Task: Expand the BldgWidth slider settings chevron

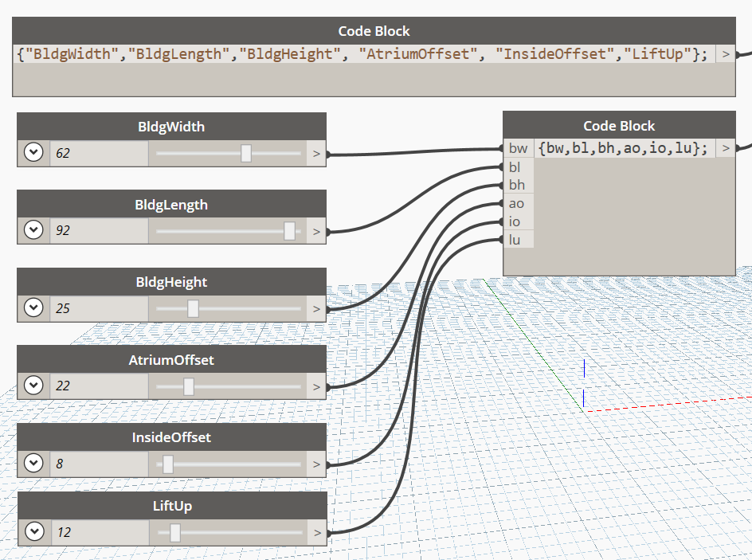Action: point(33,152)
